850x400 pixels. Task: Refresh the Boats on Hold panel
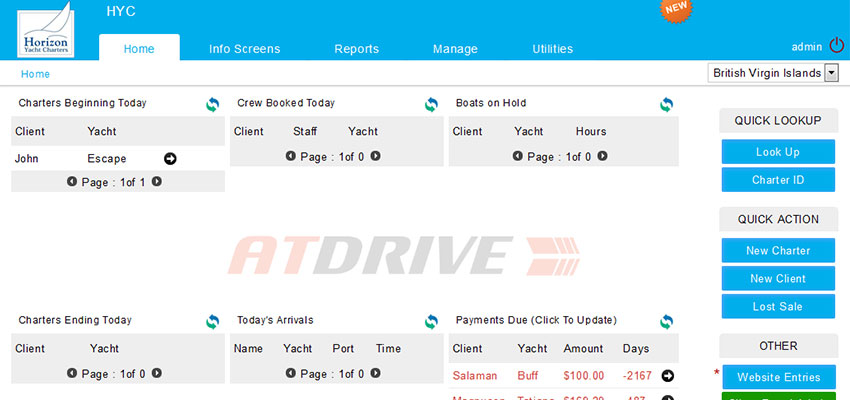click(x=666, y=105)
